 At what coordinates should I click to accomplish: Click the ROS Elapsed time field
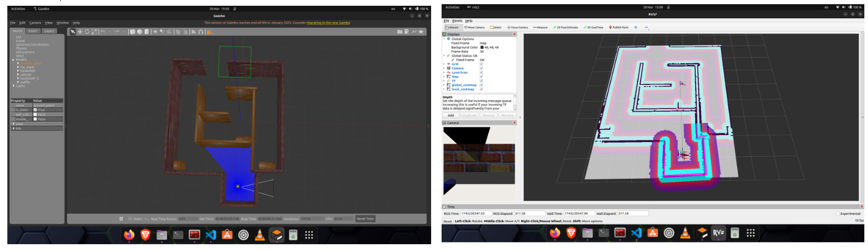pos(527,213)
